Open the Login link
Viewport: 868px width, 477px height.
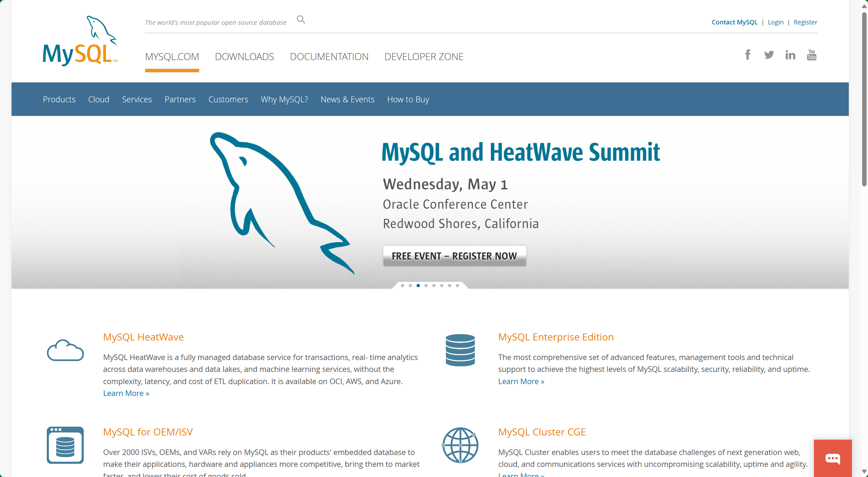776,22
